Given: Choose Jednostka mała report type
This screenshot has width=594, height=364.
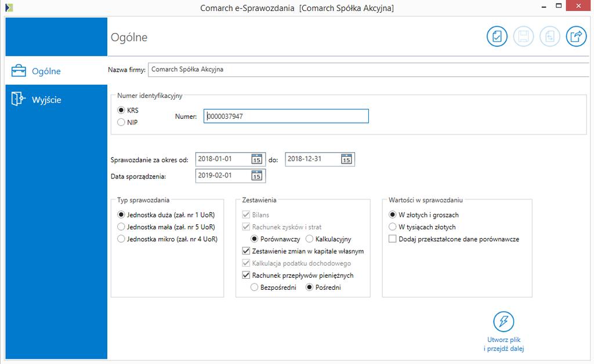Looking at the screenshot, I should click(x=121, y=227).
